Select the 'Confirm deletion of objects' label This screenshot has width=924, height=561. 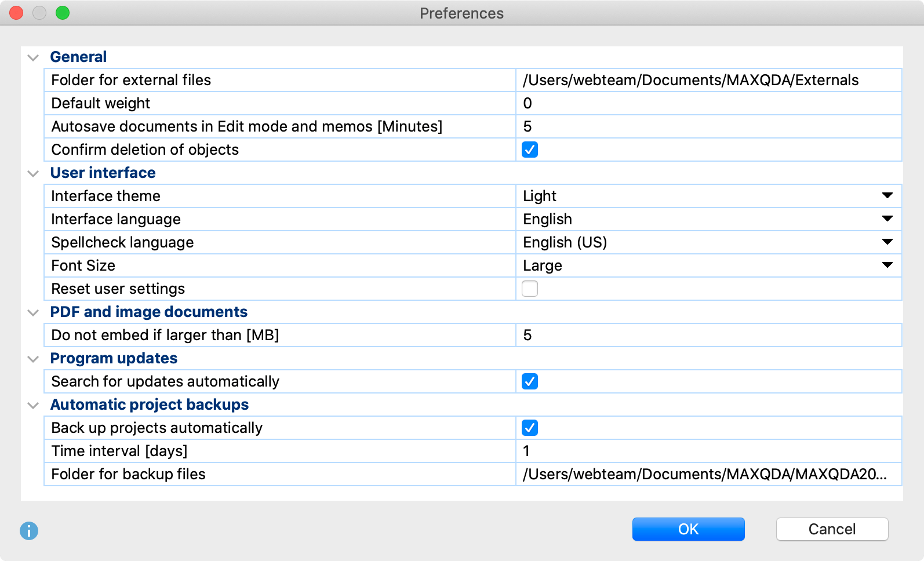145,150
